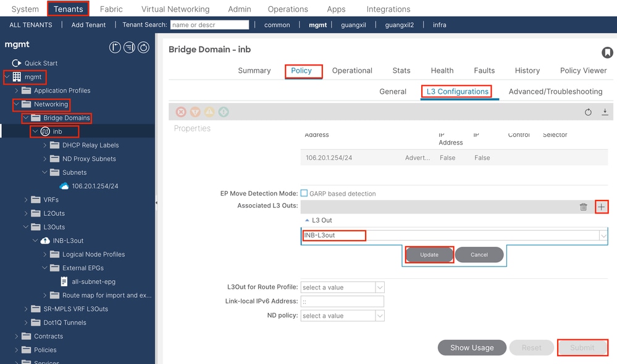The height and width of the screenshot is (364, 617).
Task: Open the Policy Viewer tab
Action: tap(583, 71)
